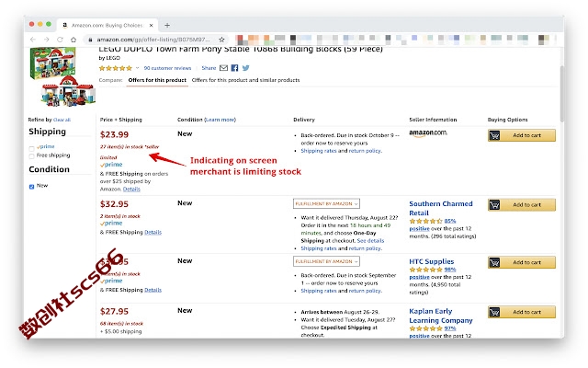Image resolution: width=588 pixels, height=368 pixels.
Task: Open Shipping rates link in the Amazon.com offer
Action: [319, 151]
